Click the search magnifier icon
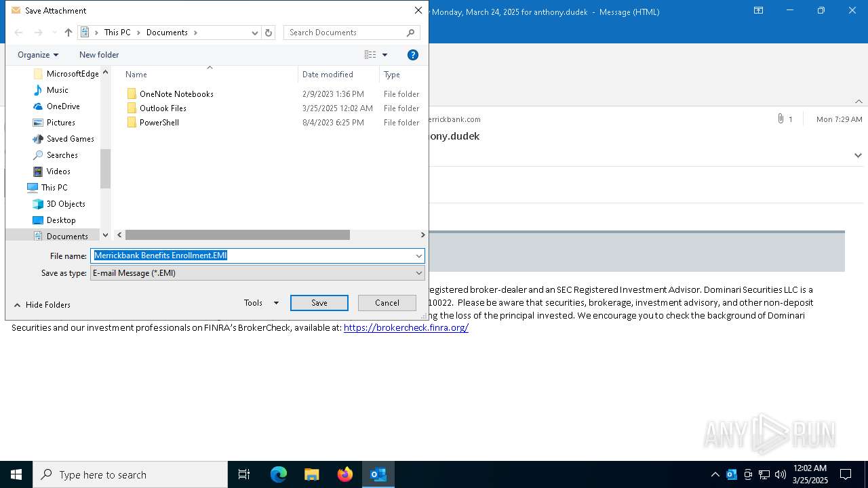Viewport: 868px width, 488px height. pyautogui.click(x=410, y=33)
